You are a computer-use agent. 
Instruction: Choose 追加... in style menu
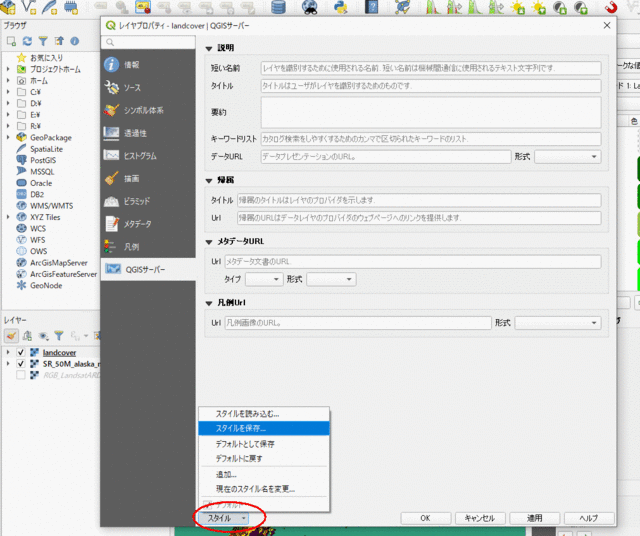pyautogui.click(x=264, y=474)
